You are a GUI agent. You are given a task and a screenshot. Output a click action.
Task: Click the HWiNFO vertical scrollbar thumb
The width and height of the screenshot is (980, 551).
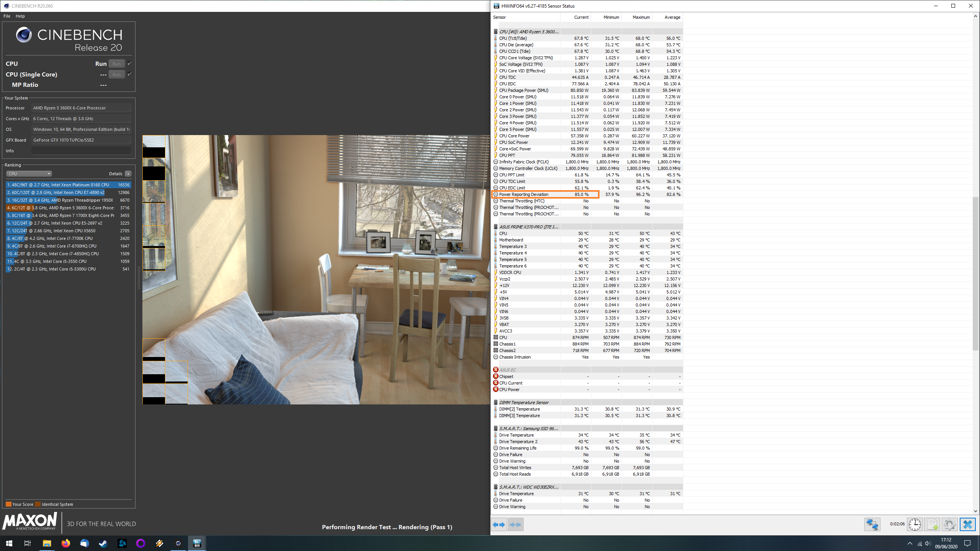(x=975, y=274)
